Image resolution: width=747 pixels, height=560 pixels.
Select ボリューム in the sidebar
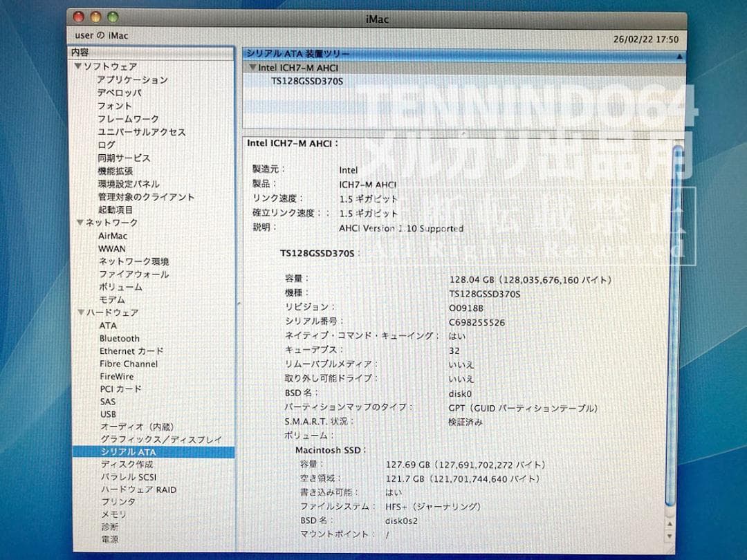(x=120, y=287)
